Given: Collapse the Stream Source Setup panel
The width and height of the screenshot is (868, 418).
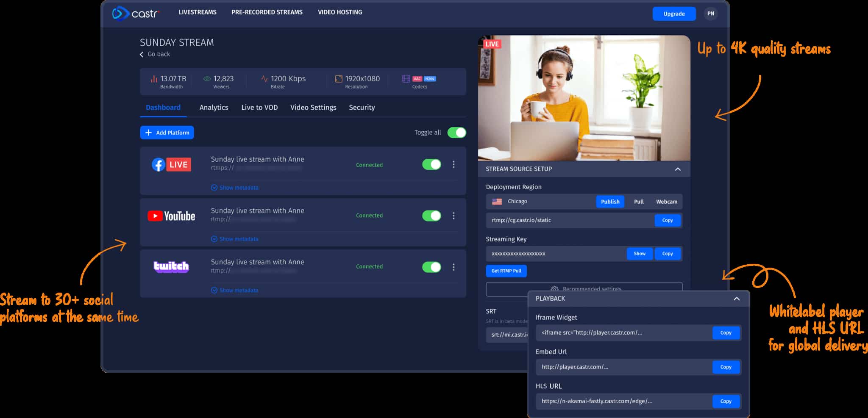Looking at the screenshot, I should pyautogui.click(x=678, y=169).
